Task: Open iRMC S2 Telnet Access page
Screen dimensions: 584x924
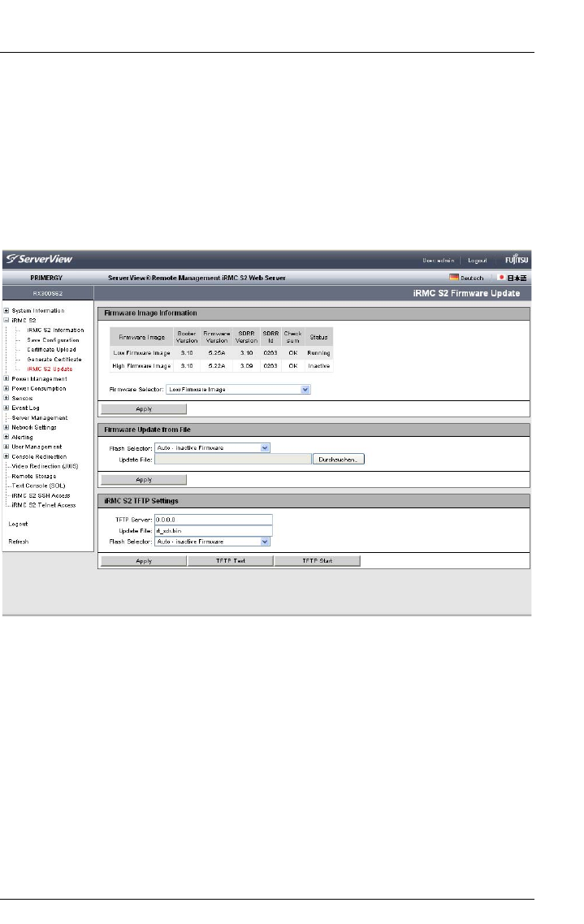Action: (x=44, y=505)
